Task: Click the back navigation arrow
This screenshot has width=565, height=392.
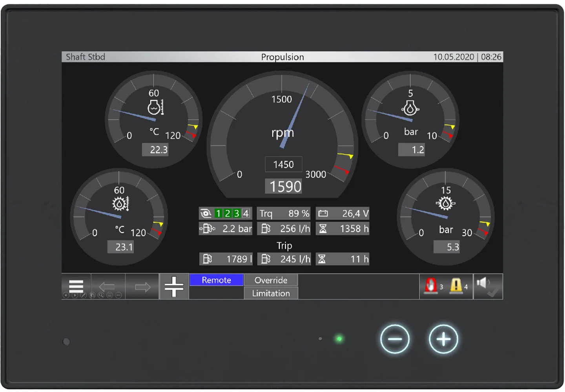Action: tap(108, 286)
